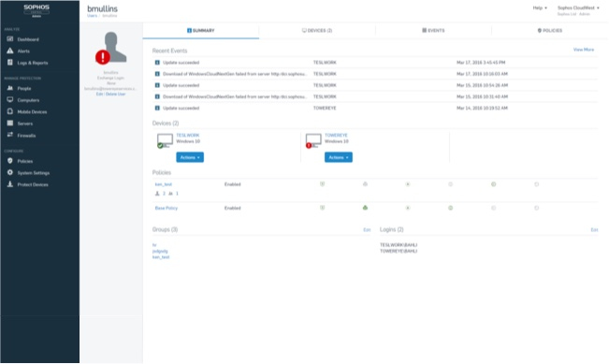Go to People via sidebar icon
Image resolution: width=609 pixels, height=364 pixels.
pyautogui.click(x=10, y=88)
